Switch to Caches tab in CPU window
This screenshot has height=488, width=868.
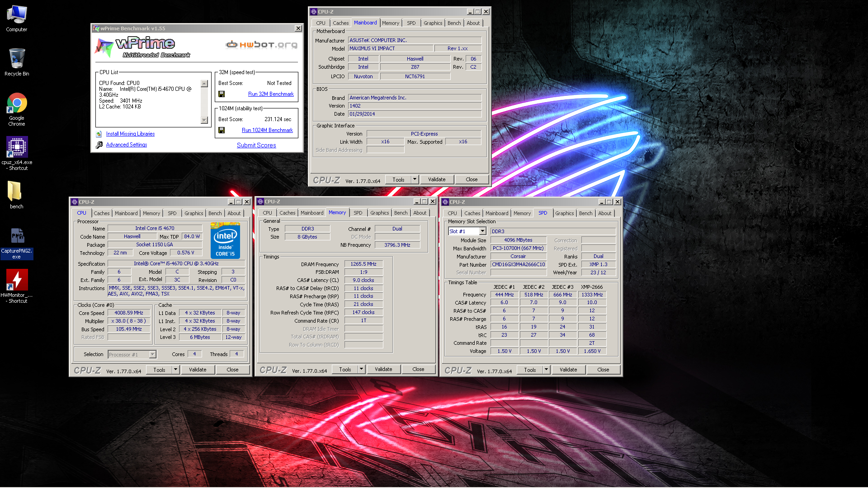[x=102, y=213]
